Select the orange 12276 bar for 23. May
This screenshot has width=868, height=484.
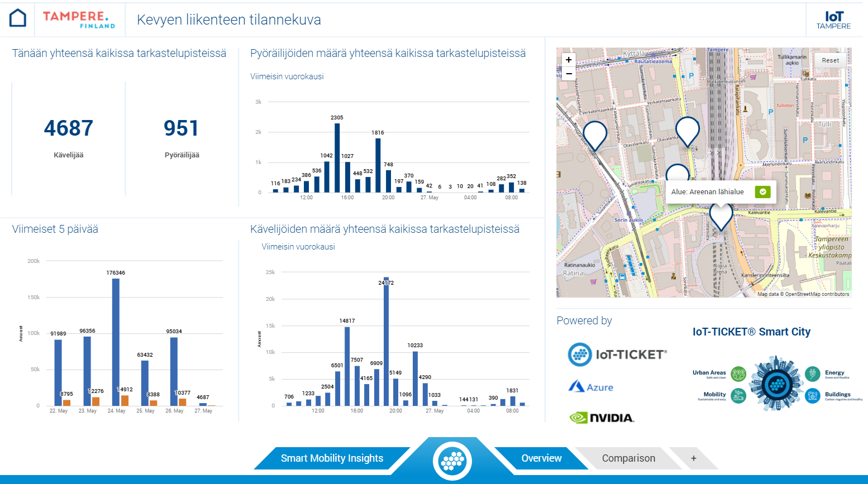(96, 401)
